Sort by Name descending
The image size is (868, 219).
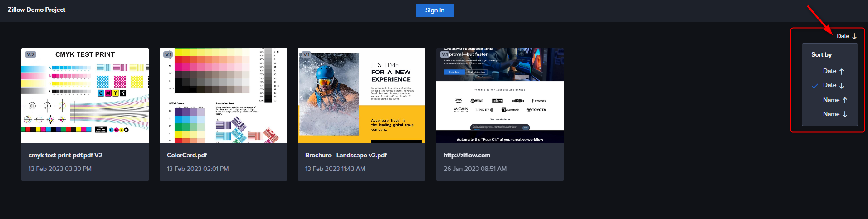(834, 114)
